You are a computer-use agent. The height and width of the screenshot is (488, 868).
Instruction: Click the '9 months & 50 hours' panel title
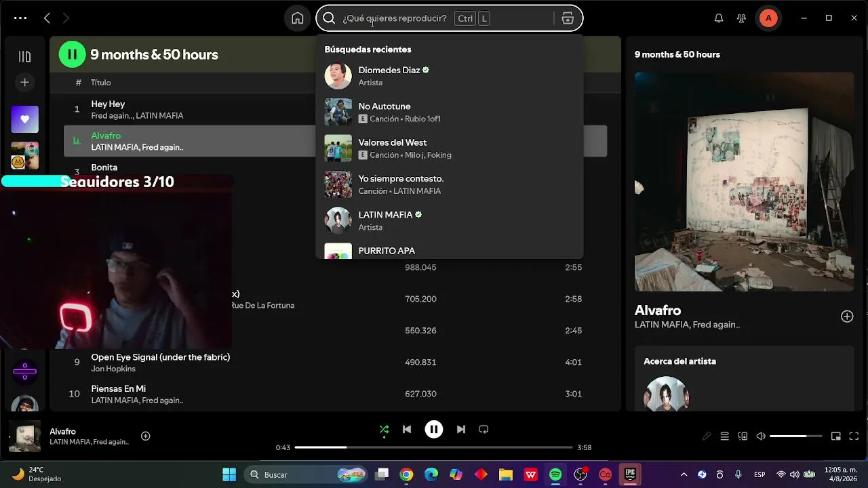click(x=677, y=54)
